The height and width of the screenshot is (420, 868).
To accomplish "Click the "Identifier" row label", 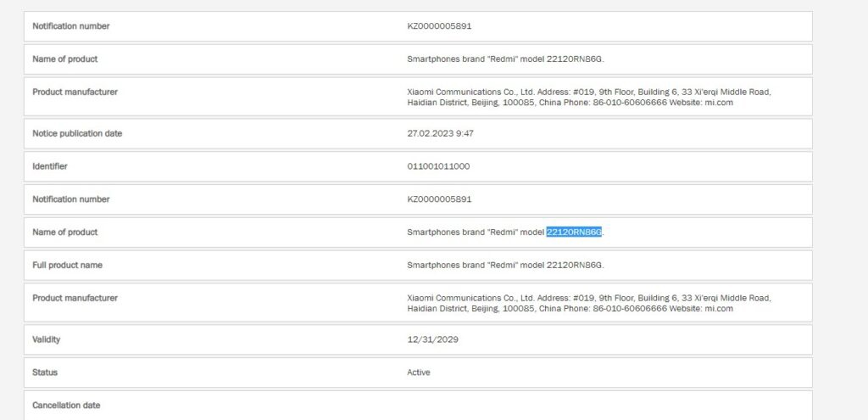I will (50, 166).
